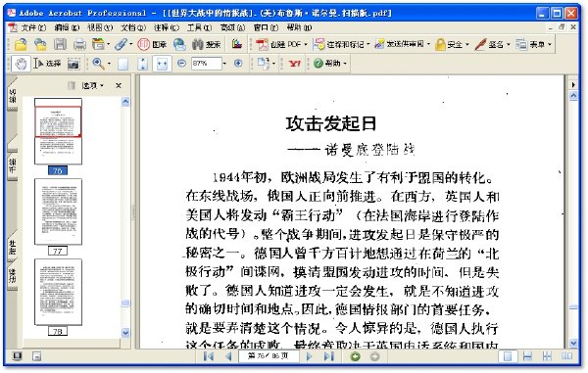Click the Yahoo Y! toolbar icon
This screenshot has height=373, width=588.
[295, 64]
